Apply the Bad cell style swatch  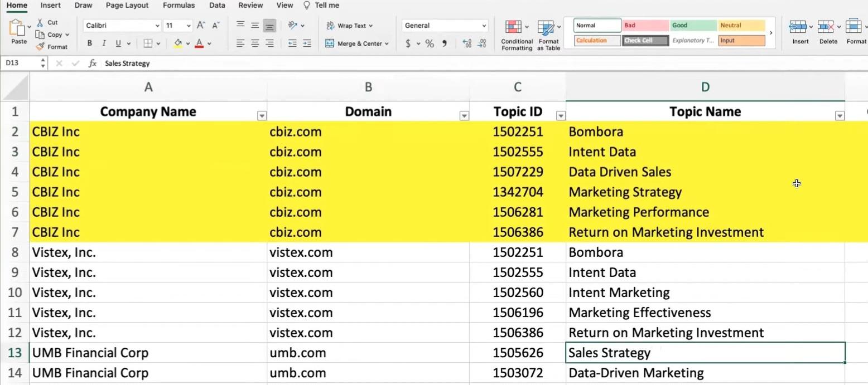tap(645, 26)
